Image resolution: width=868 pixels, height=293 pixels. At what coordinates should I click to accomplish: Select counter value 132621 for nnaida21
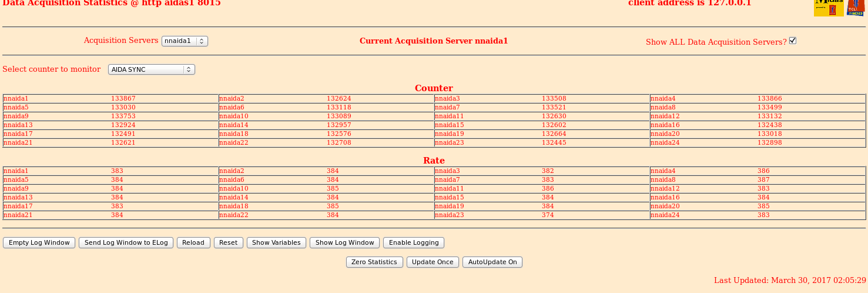(x=123, y=143)
